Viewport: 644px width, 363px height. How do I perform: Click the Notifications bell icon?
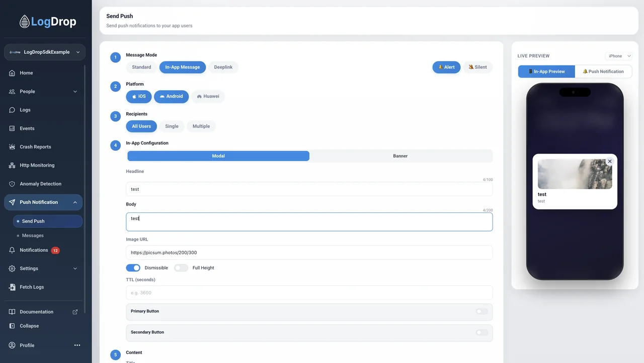12,250
